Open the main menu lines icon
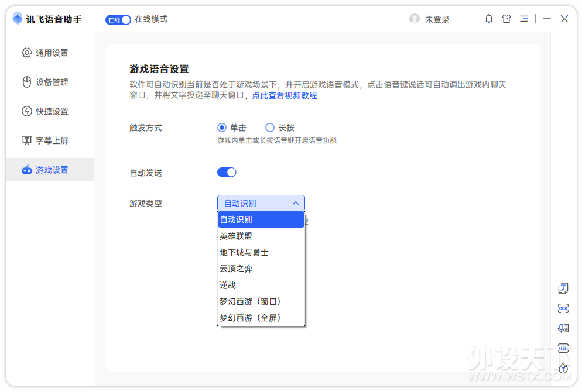Viewport: 582px width, 392px height. click(x=523, y=19)
